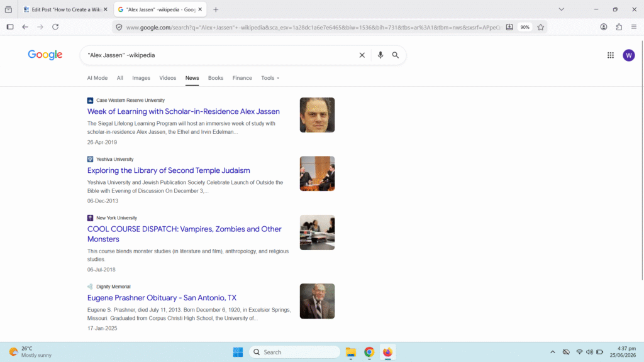The image size is (644, 362).
Task: Click the Eugene Prashner obituary photo thumbnail
Action: pos(317,301)
